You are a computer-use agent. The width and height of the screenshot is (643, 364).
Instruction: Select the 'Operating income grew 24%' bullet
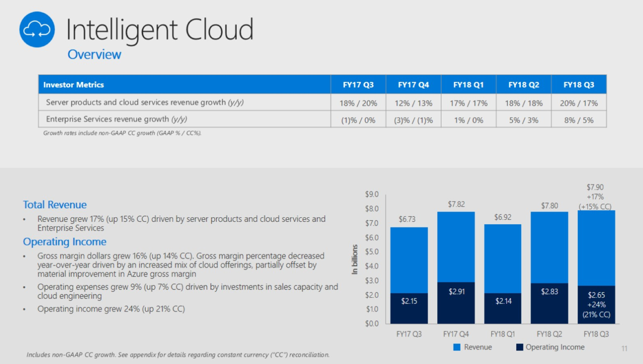tap(111, 309)
